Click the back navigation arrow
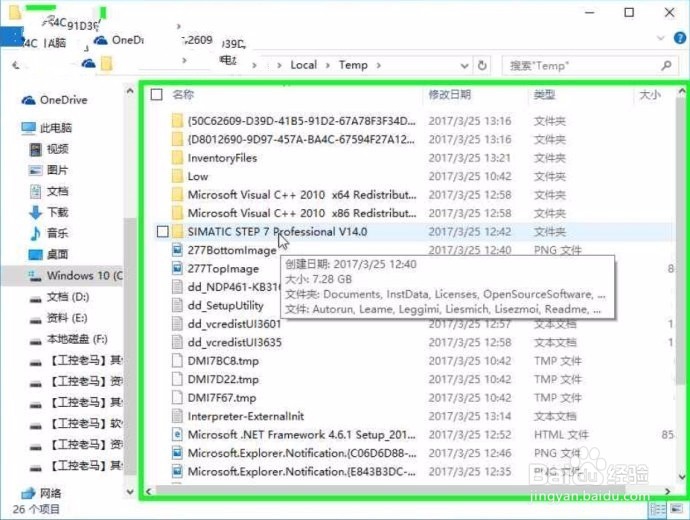690x520 pixels. (16, 66)
